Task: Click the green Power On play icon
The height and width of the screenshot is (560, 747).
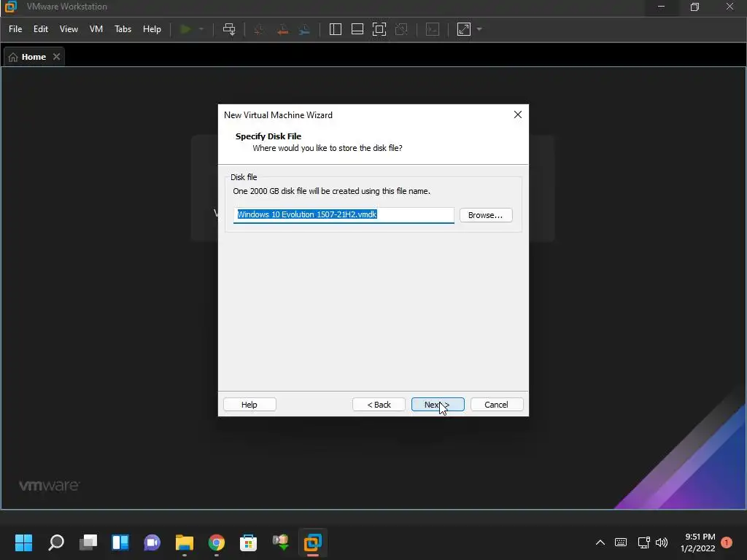Action: (185, 29)
